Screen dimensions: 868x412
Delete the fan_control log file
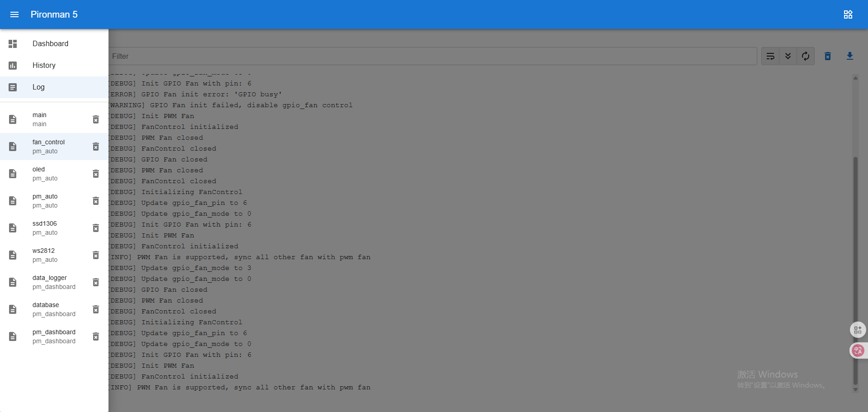96,147
